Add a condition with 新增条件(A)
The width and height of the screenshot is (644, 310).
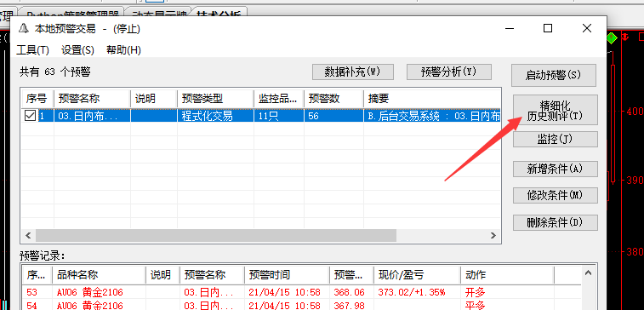[556, 169]
